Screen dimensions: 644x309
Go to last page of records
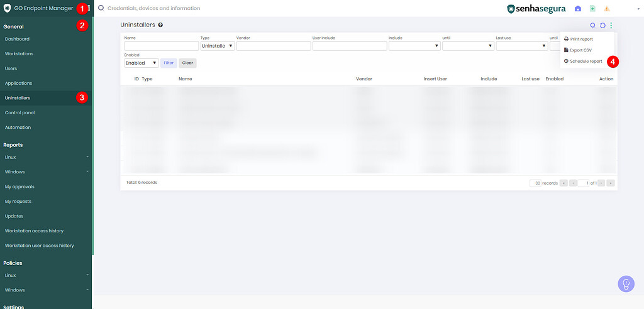coord(611,183)
